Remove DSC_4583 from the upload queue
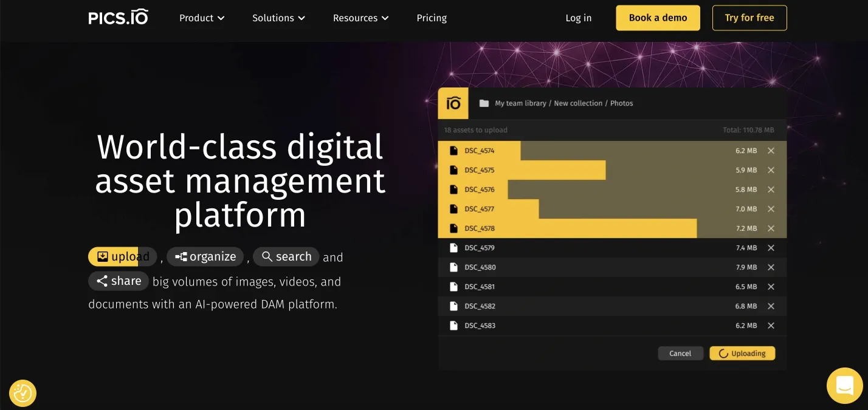The height and width of the screenshot is (410, 868). coord(771,326)
